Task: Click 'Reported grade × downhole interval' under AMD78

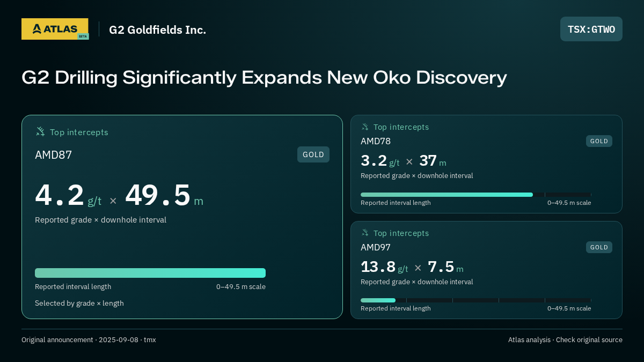Action: (416, 175)
